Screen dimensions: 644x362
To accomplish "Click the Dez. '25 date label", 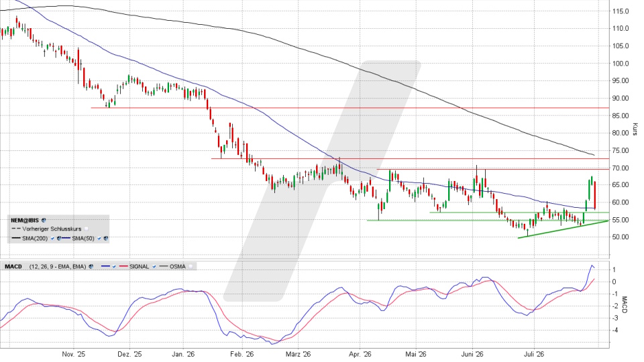I will 129,354.
